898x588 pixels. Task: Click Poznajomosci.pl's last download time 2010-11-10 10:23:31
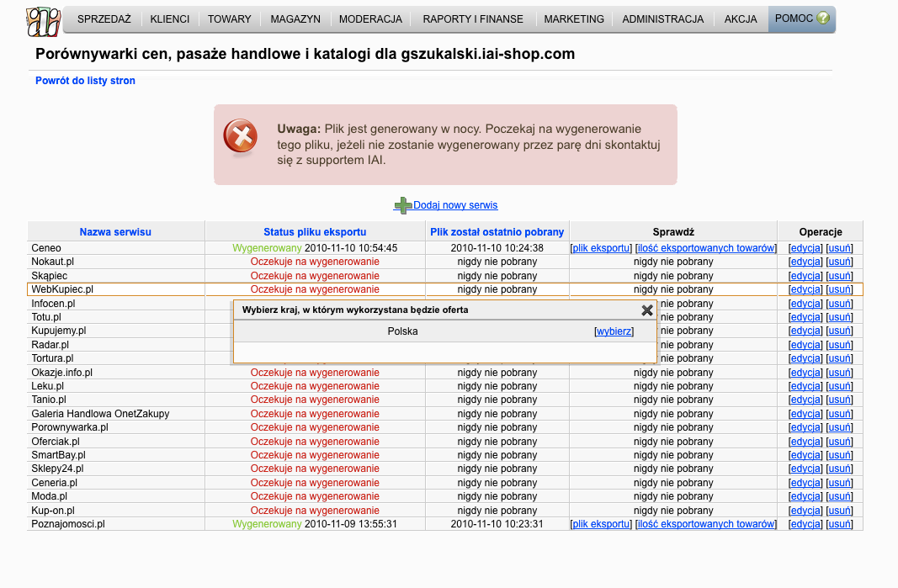click(x=497, y=524)
